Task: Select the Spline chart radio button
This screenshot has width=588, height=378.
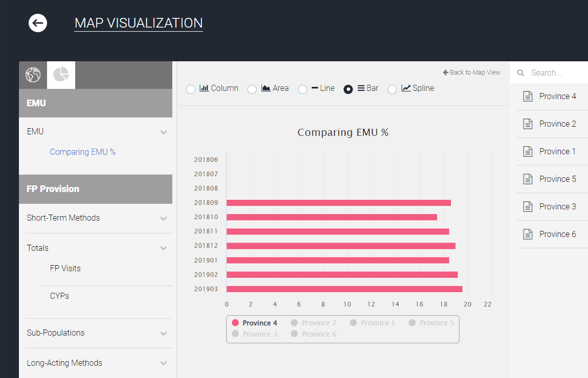Action: [x=392, y=89]
